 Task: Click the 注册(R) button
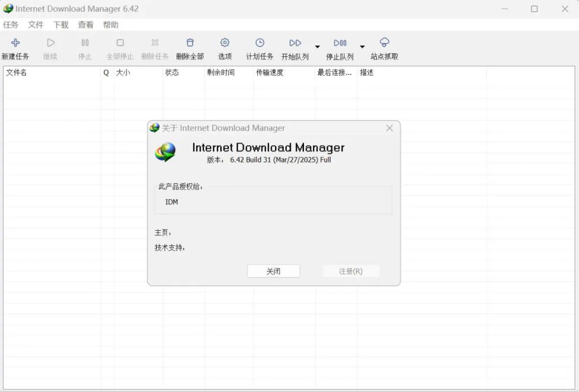(x=351, y=272)
